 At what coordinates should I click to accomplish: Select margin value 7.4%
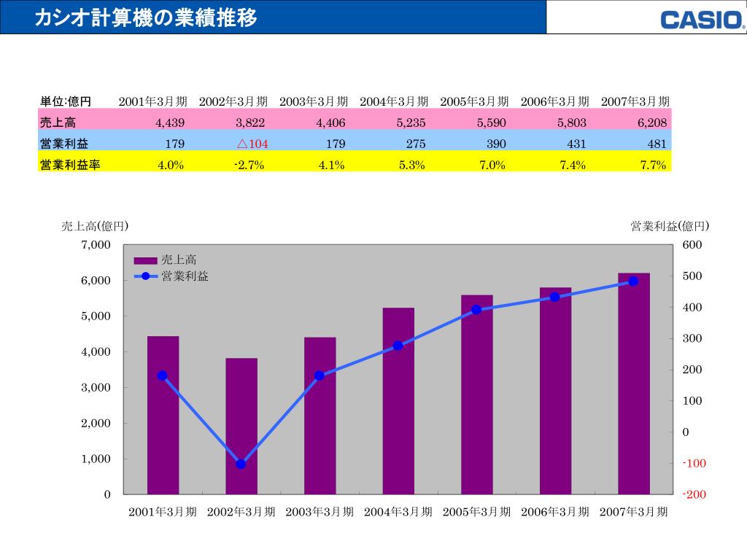click(573, 166)
